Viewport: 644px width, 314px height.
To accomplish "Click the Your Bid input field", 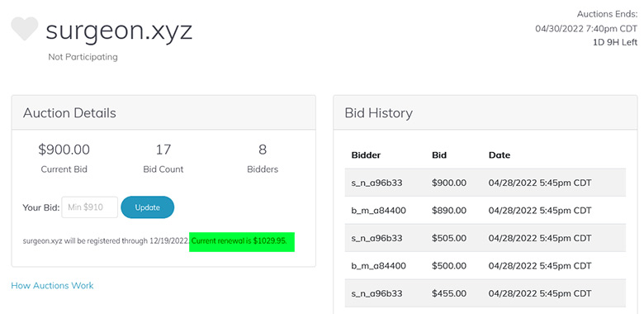I will (89, 207).
